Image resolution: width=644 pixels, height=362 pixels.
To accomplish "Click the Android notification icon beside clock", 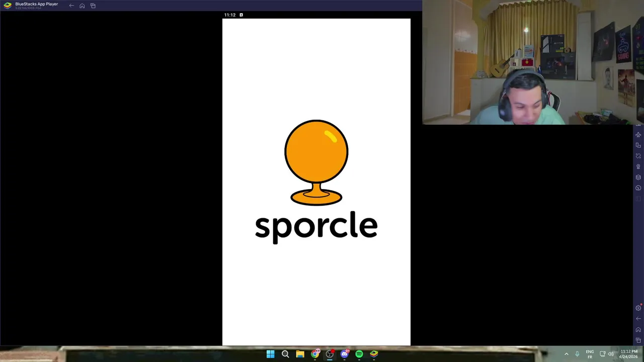I will (x=241, y=15).
